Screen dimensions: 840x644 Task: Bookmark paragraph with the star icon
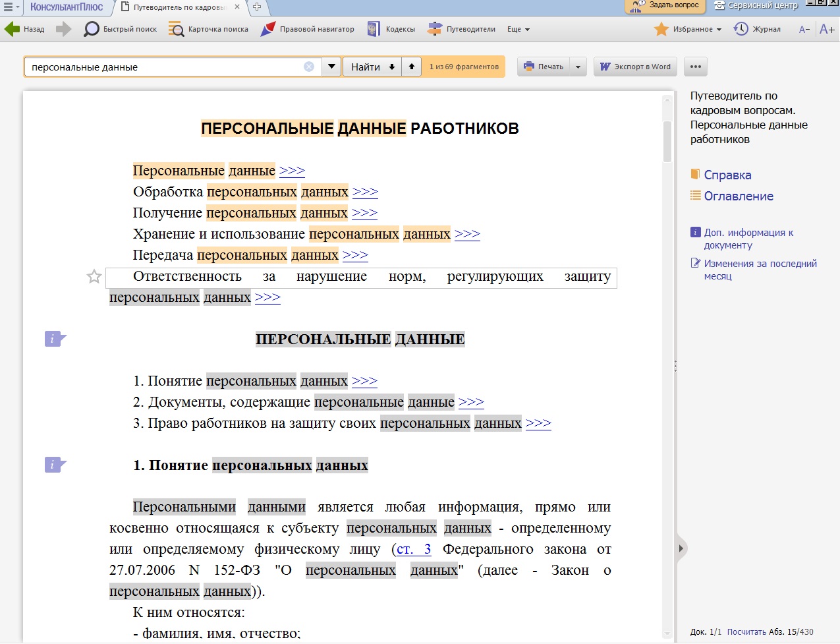94,277
